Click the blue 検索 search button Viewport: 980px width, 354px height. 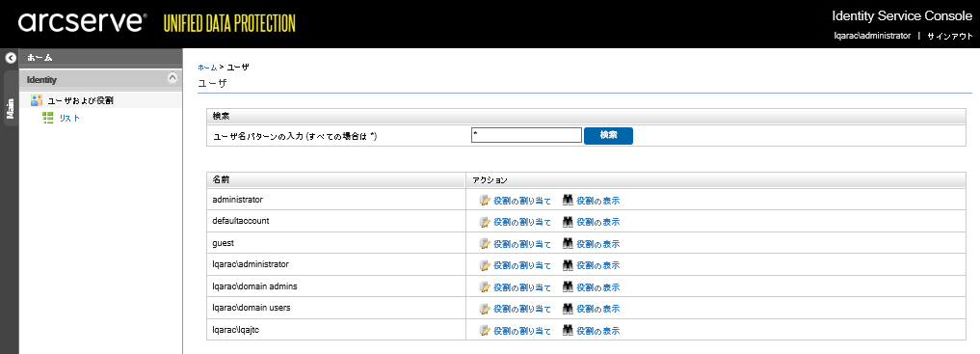point(608,136)
